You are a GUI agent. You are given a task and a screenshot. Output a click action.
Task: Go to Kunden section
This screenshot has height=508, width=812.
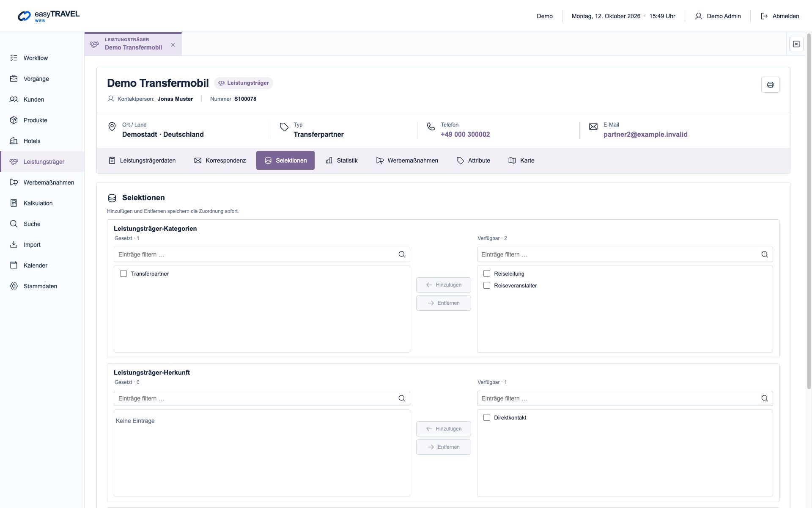(42, 99)
